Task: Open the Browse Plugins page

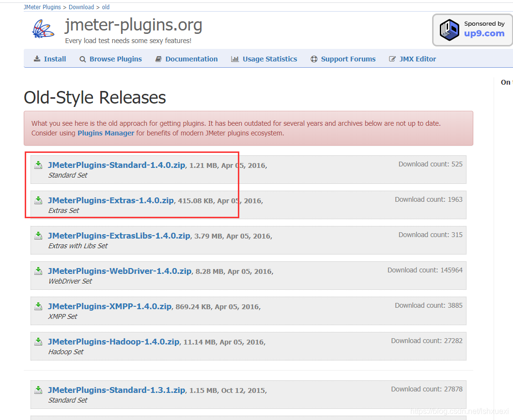Action: pyautogui.click(x=116, y=59)
